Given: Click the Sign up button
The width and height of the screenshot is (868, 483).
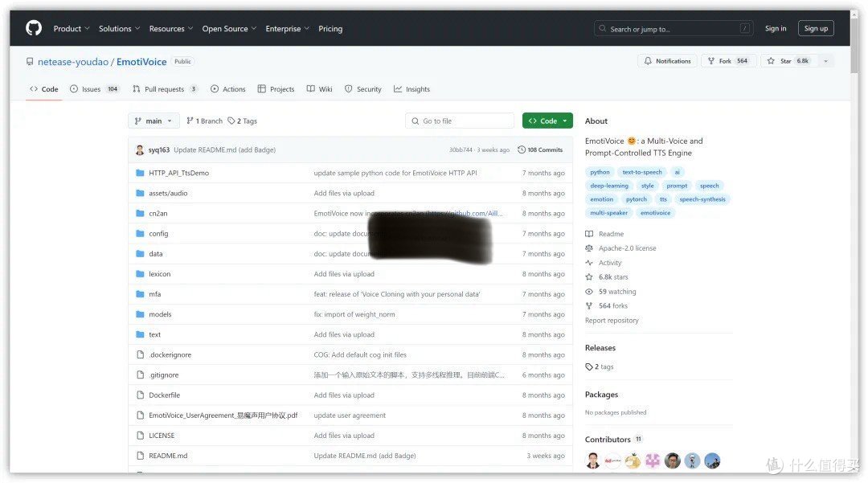Looking at the screenshot, I should click(x=815, y=28).
